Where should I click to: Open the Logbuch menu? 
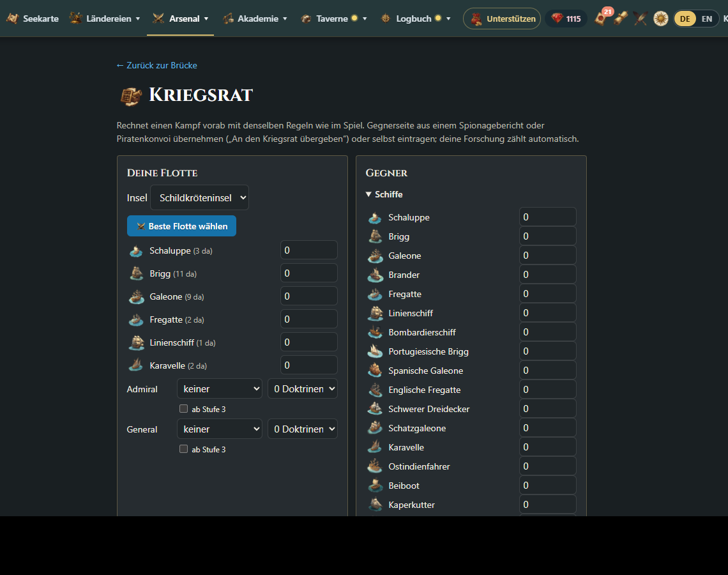415,19
